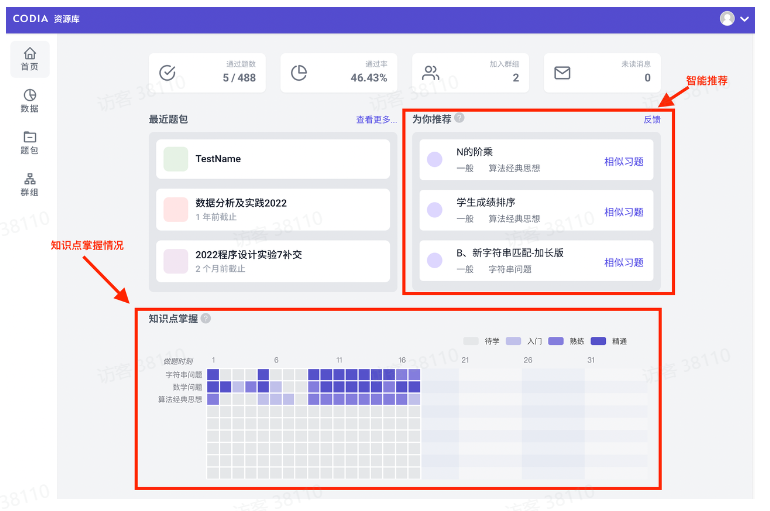Click the 通过题数 checkmark circle icon
Screen dimensions: 770x511
pos(168,73)
